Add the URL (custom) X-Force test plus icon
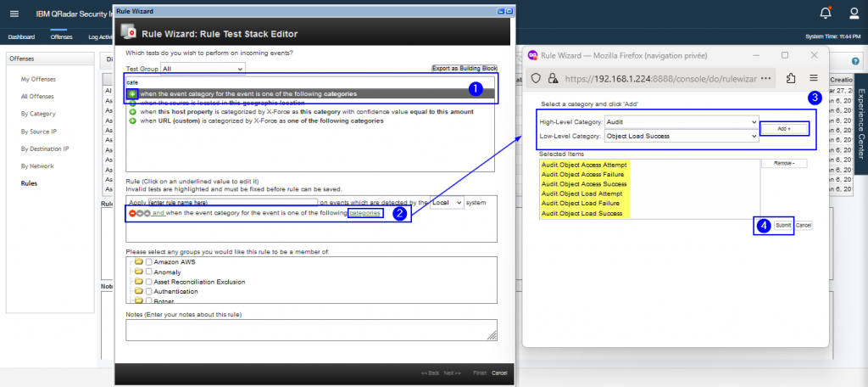Viewport: 868px width, 387px height. 133,121
